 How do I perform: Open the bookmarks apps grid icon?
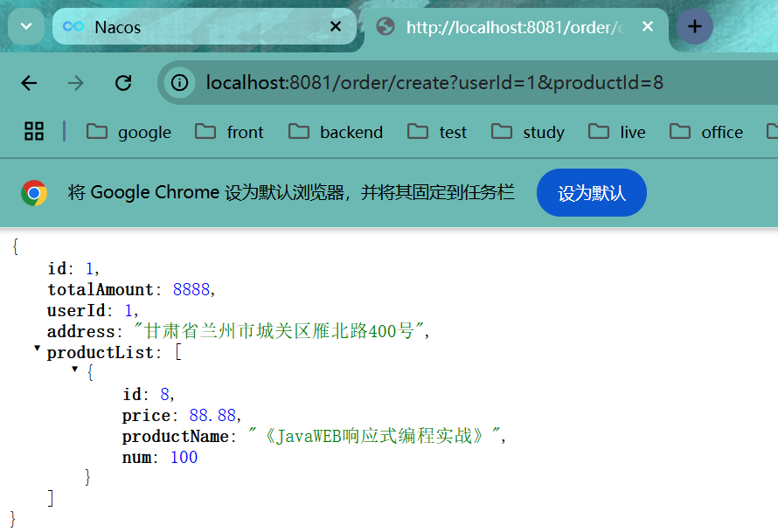pos(33,131)
